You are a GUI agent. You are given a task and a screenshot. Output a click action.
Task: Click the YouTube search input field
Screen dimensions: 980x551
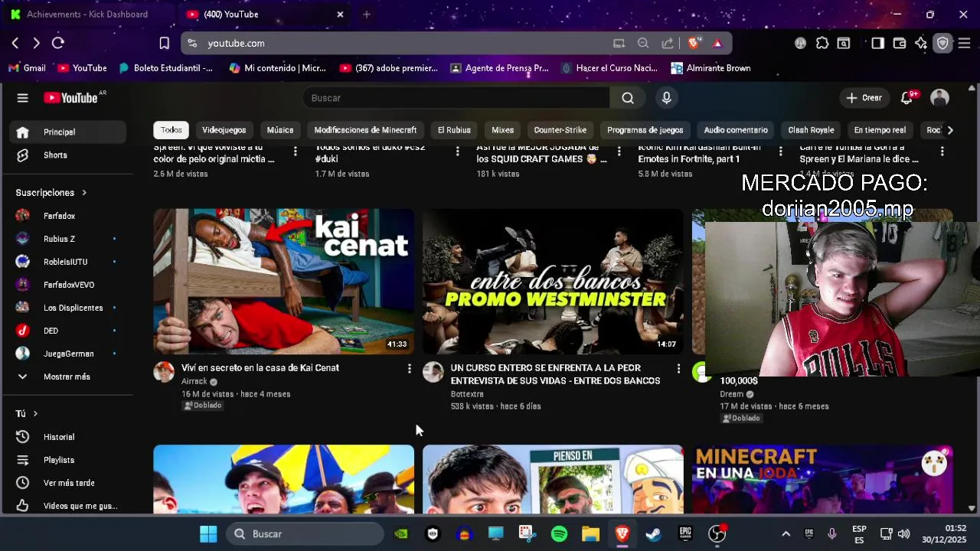pos(456,98)
